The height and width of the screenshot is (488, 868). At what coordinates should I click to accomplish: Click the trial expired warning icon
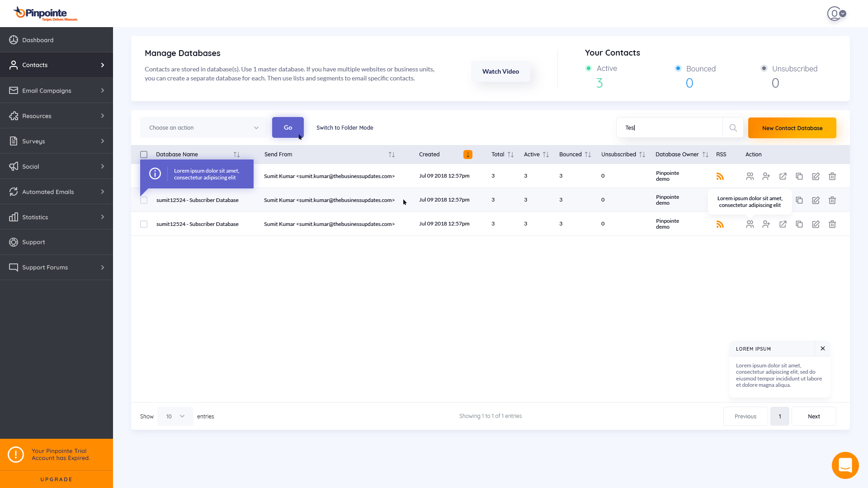(x=16, y=455)
